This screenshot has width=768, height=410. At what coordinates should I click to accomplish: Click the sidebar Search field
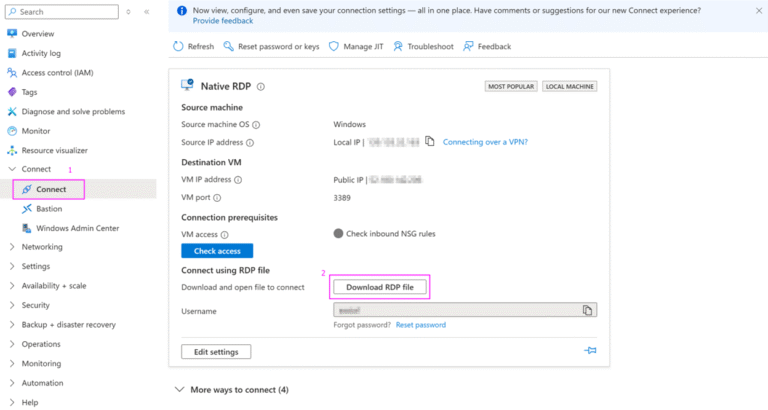click(x=62, y=12)
